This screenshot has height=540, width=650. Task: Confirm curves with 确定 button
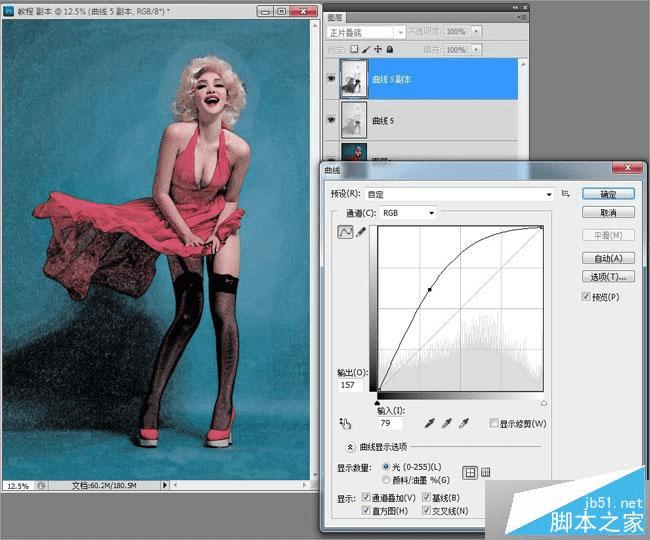pyautogui.click(x=608, y=194)
